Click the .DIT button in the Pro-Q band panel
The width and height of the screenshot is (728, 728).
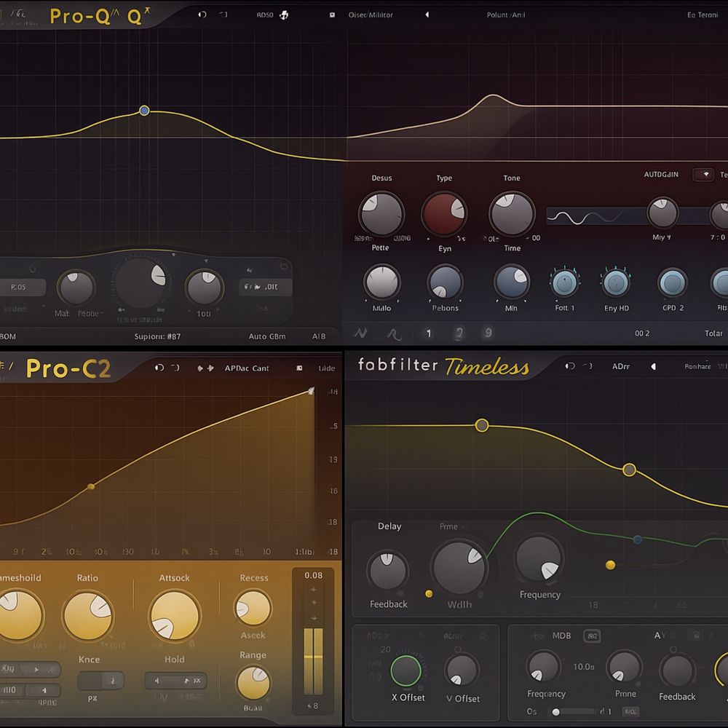point(266,287)
